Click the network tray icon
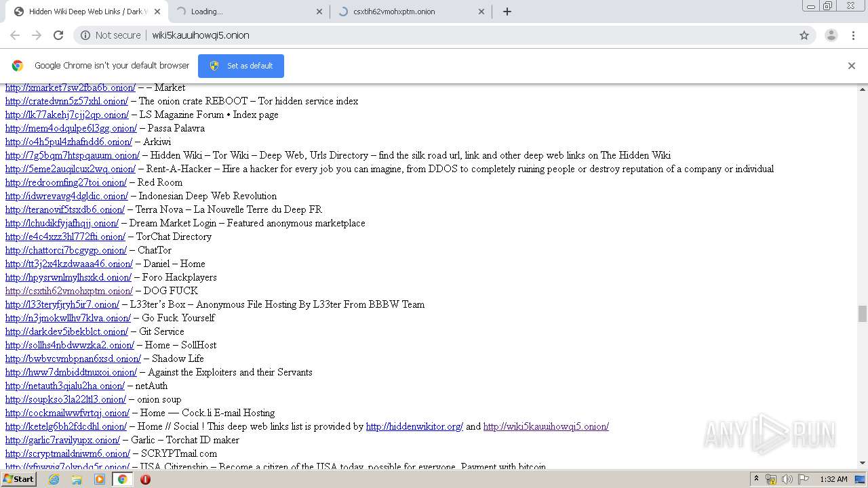This screenshot has width=868, height=488. tap(771, 479)
